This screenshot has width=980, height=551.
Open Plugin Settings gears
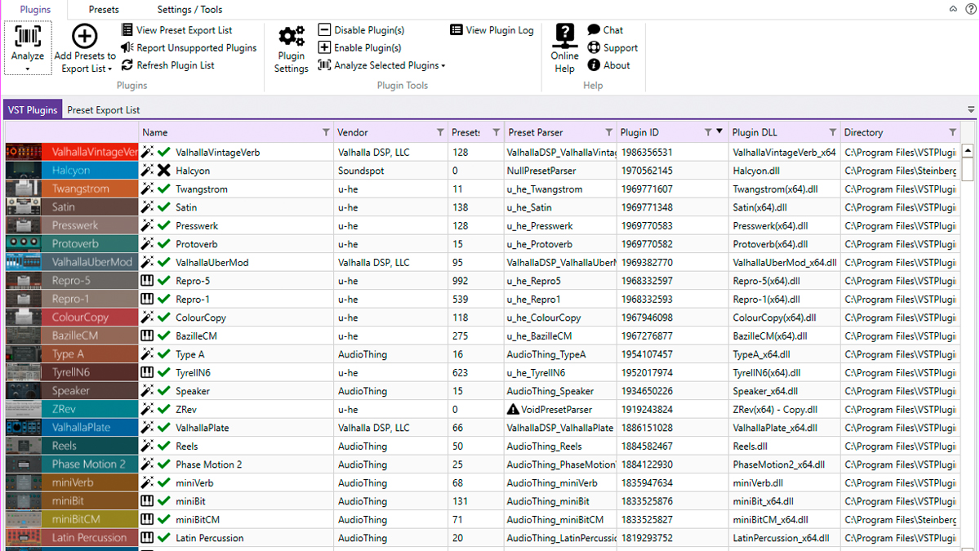coord(292,49)
